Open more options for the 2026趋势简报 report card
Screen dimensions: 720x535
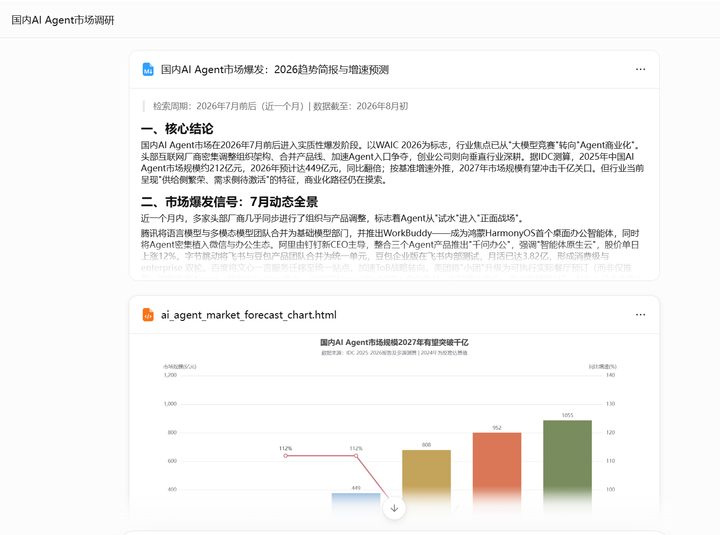coord(640,69)
